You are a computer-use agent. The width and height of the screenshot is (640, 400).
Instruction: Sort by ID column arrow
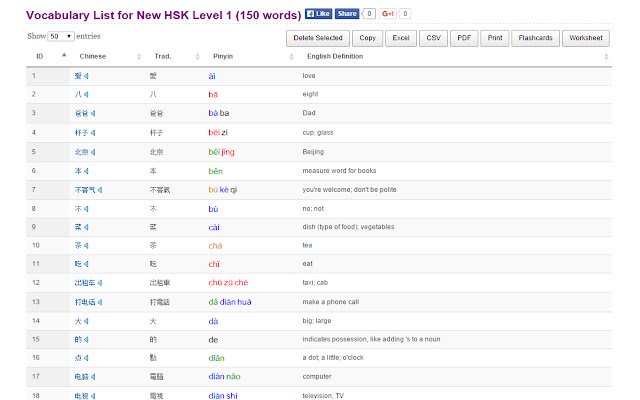[x=64, y=55]
